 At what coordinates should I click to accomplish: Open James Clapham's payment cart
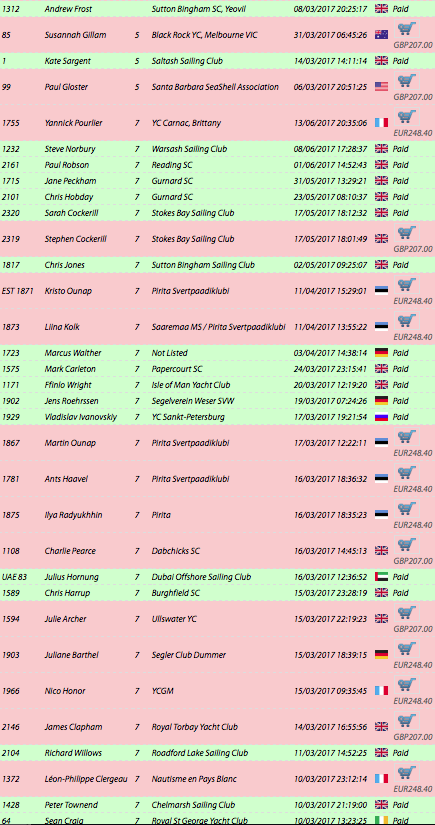(x=407, y=721)
